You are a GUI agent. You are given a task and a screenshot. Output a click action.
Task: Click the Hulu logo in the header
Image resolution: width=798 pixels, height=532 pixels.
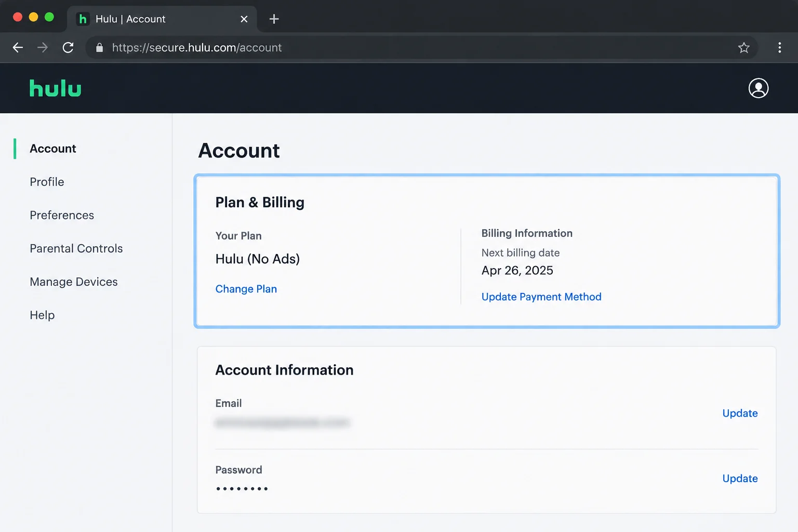[x=56, y=88]
